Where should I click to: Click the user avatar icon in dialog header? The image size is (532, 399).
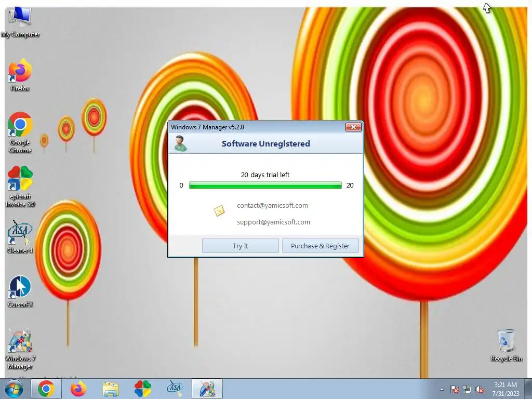tap(180, 143)
